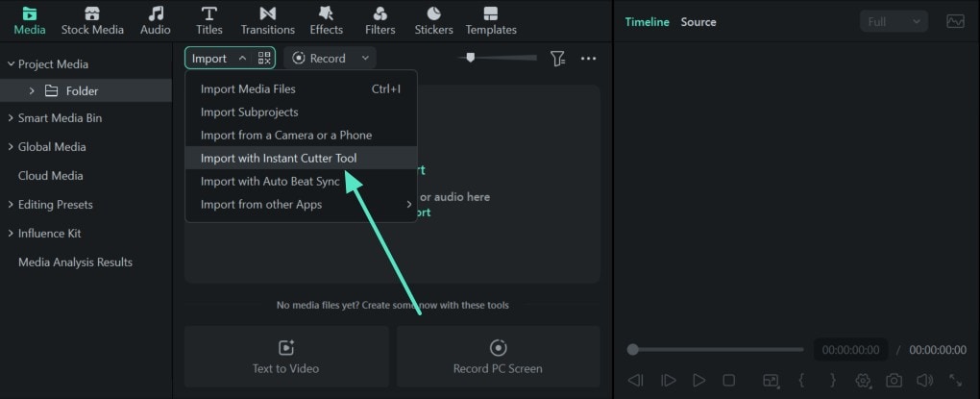
Task: Open the Stock Media tab
Action: tap(92, 21)
